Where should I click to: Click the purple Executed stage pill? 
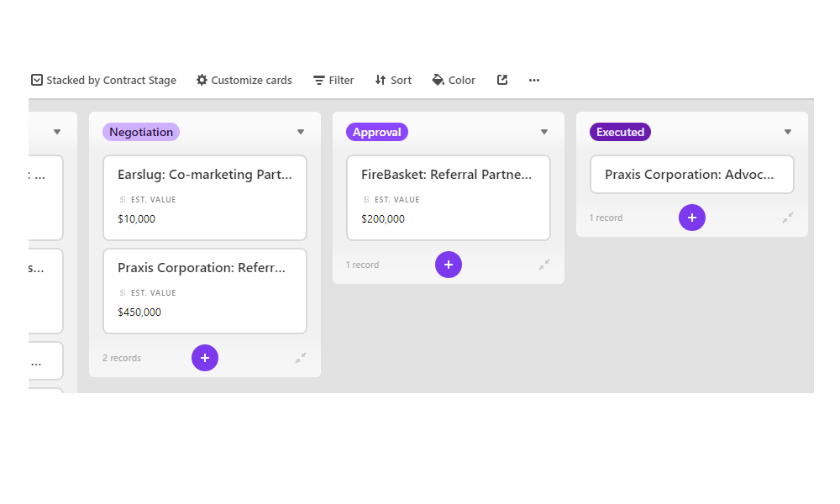[620, 132]
